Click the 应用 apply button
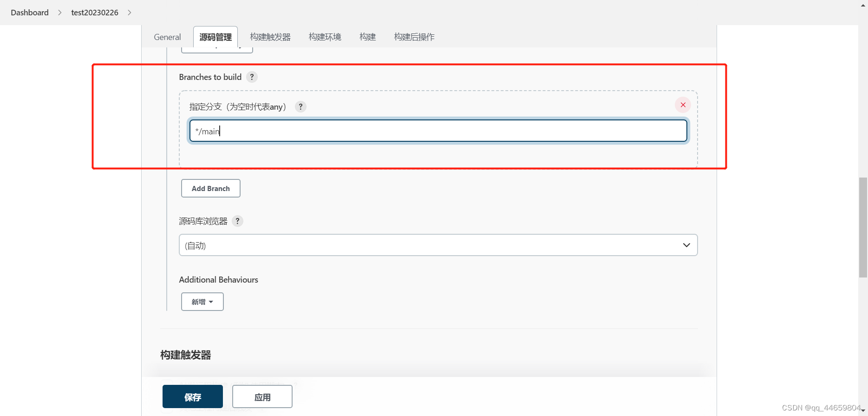Viewport: 868px width, 416px height. pyautogui.click(x=262, y=397)
